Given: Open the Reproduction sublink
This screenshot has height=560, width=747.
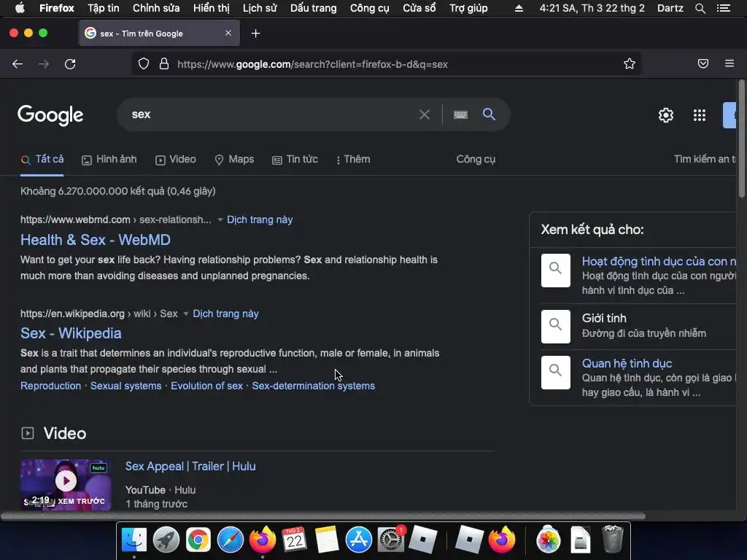Looking at the screenshot, I should pos(50,386).
